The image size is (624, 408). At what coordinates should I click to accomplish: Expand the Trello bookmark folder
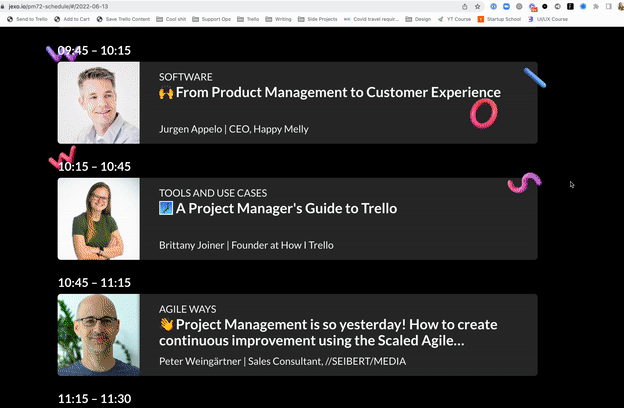[248, 19]
